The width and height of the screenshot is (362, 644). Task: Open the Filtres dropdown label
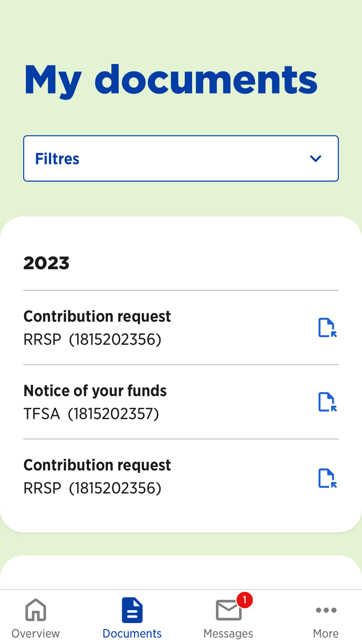point(57,159)
